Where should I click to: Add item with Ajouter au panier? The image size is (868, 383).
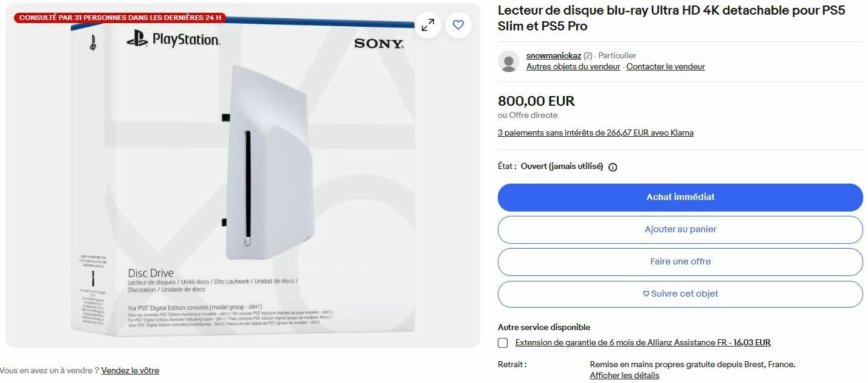(680, 229)
